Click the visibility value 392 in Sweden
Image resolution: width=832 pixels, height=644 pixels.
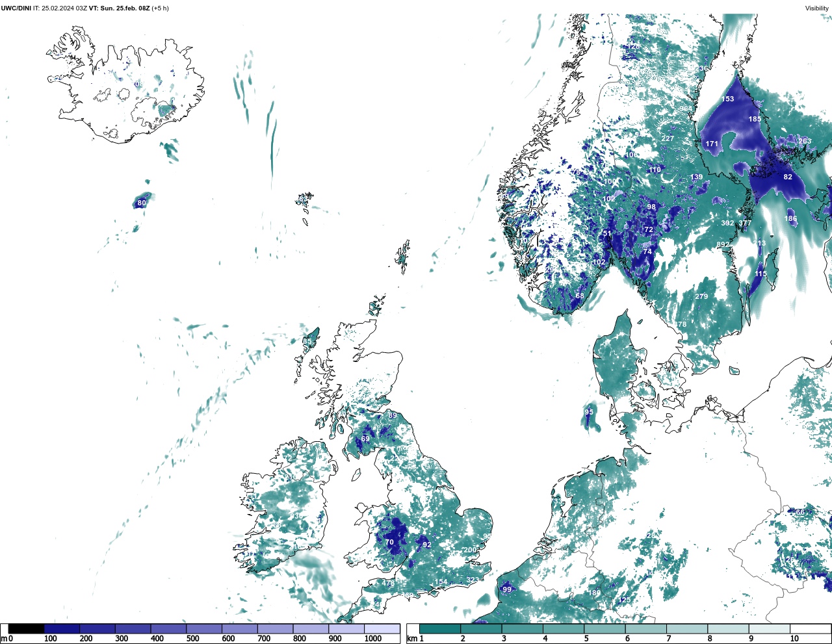(727, 223)
